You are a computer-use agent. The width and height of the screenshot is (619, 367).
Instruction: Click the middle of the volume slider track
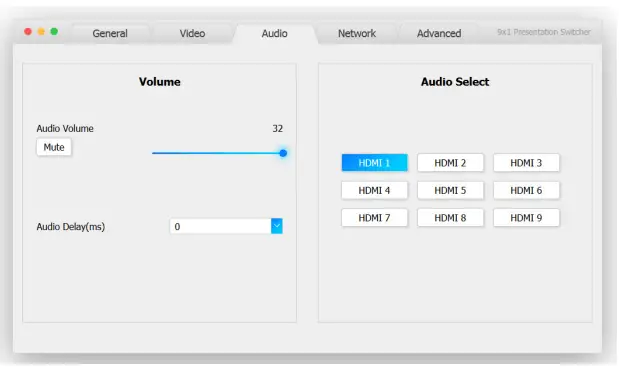[218, 153]
